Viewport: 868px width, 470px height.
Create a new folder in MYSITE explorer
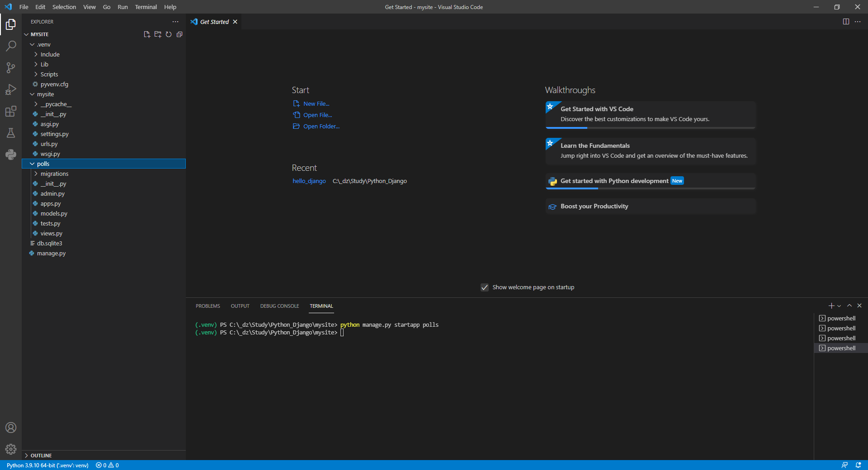point(158,34)
